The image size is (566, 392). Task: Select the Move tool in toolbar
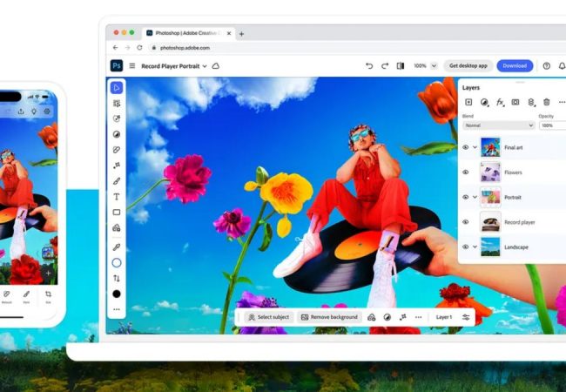pos(116,88)
